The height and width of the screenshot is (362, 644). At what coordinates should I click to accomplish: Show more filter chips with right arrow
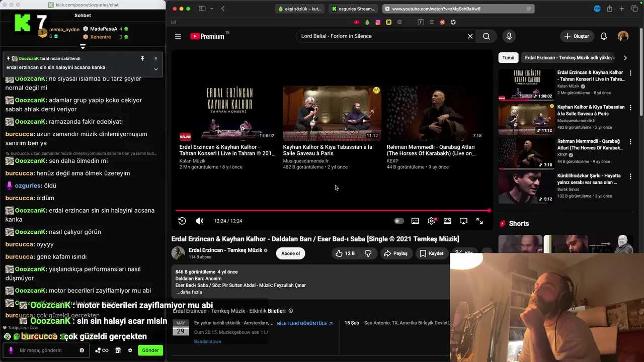(625, 58)
